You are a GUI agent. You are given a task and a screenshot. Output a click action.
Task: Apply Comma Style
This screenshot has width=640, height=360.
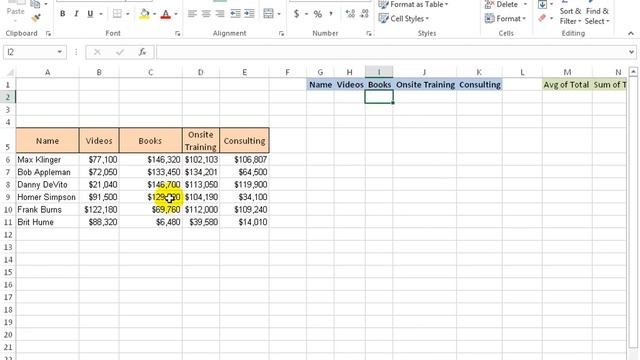point(331,14)
